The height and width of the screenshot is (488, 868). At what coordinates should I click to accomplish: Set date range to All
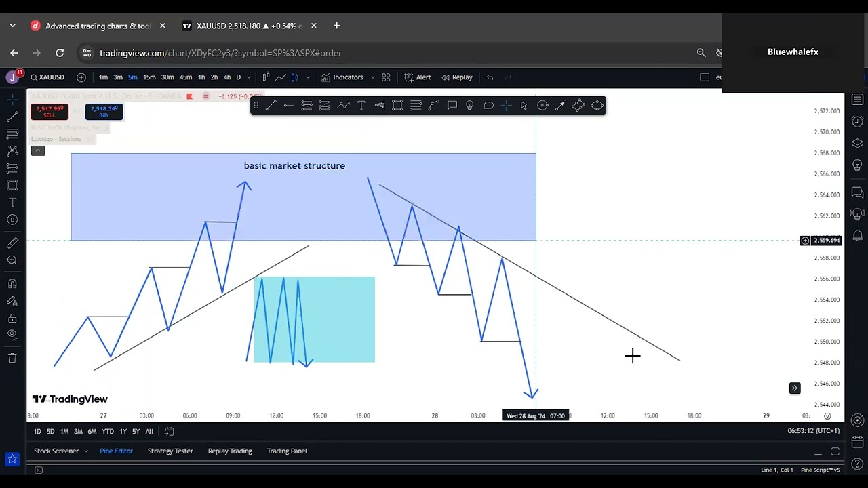(x=149, y=432)
